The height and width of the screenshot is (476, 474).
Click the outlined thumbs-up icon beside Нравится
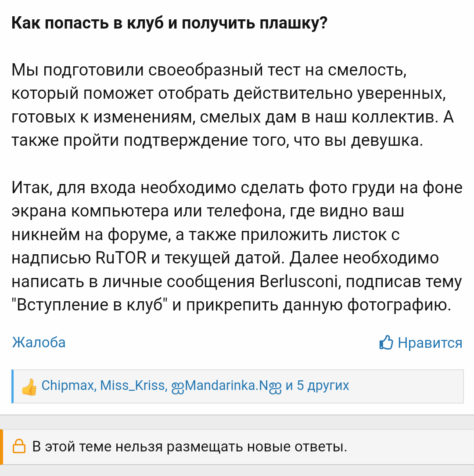[386, 343]
